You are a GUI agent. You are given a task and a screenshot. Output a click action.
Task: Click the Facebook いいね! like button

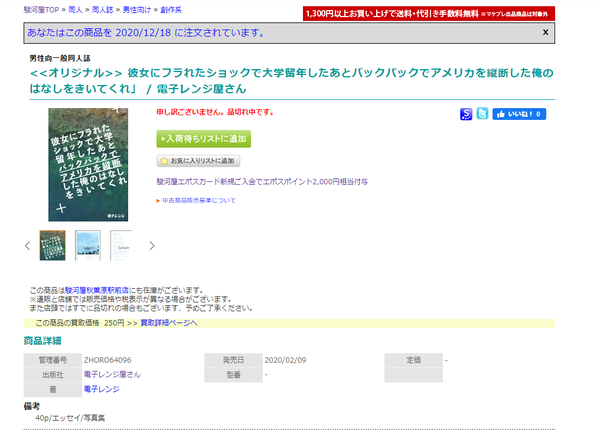click(x=519, y=114)
